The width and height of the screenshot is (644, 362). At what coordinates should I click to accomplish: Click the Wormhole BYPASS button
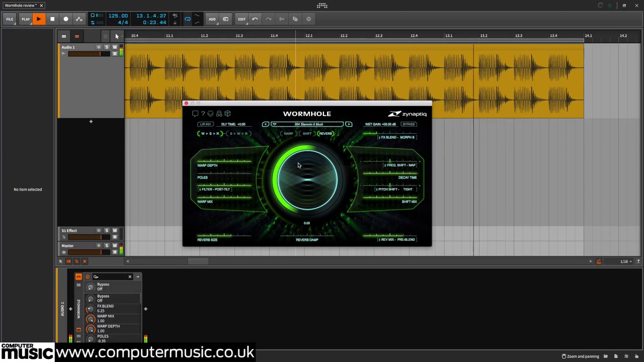click(x=409, y=124)
